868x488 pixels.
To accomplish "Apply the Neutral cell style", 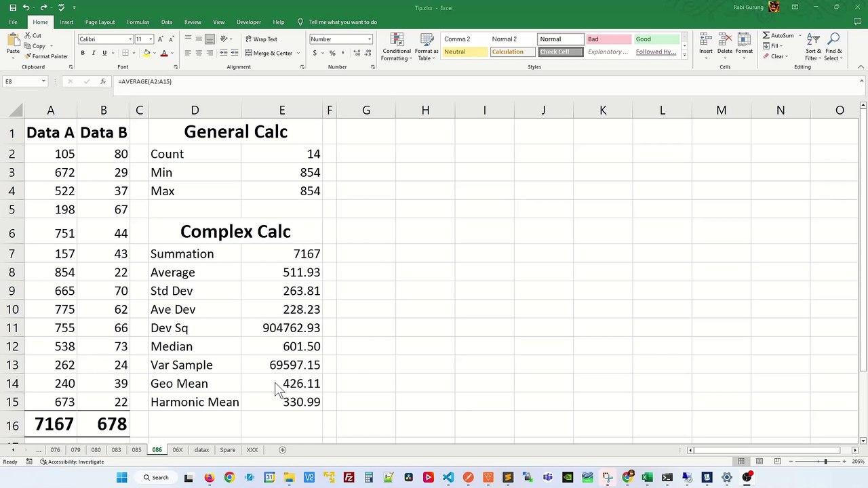I will pos(465,52).
